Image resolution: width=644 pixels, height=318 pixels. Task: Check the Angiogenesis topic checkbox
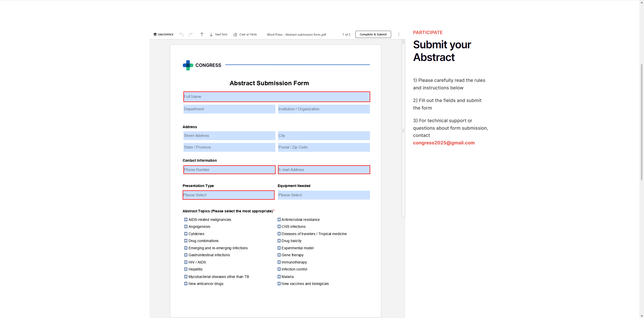click(x=186, y=227)
